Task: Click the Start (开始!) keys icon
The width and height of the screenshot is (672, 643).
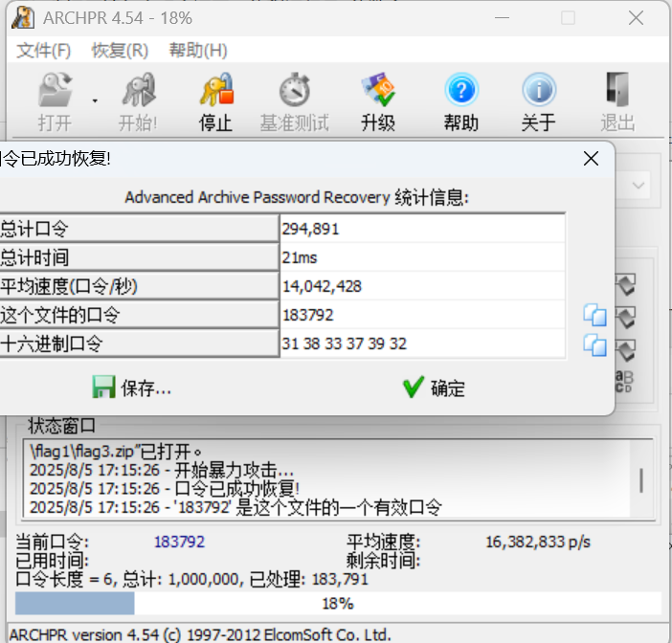Action: pos(138,90)
